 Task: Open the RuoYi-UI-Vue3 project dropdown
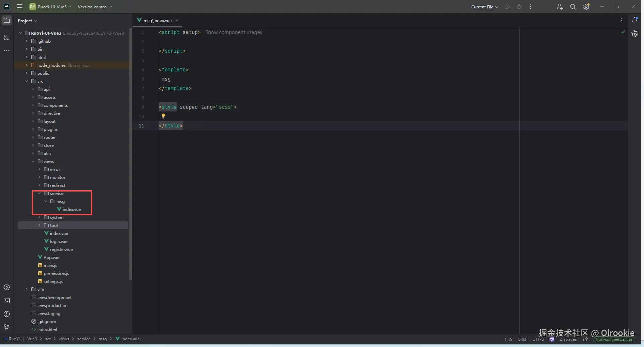[50, 7]
